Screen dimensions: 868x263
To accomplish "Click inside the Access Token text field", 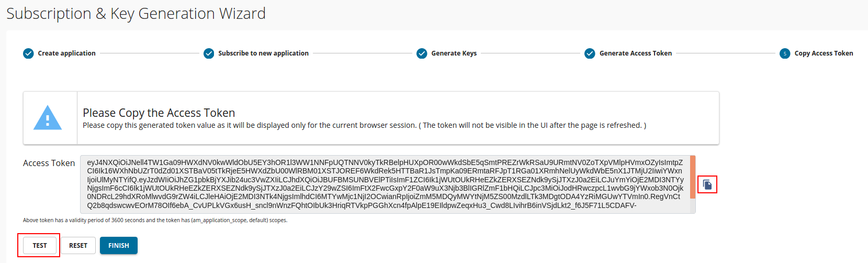I will coord(385,184).
